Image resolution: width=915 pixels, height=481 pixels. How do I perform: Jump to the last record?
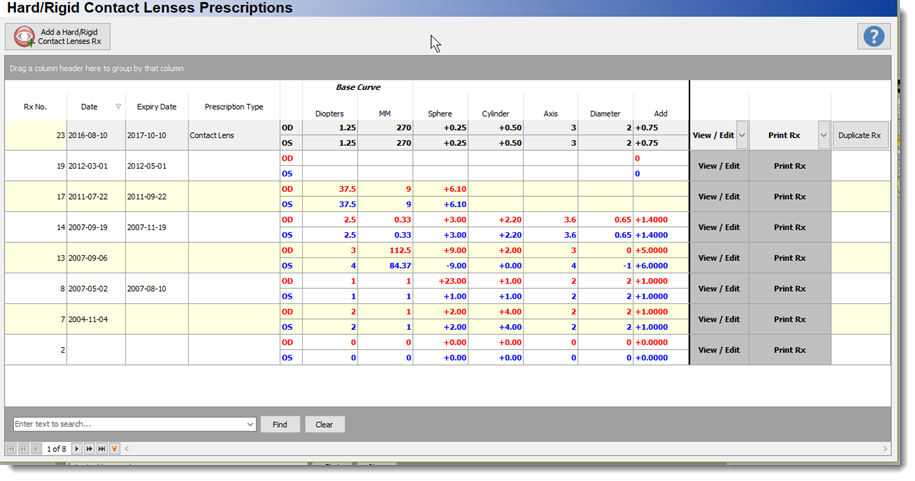pyautogui.click(x=102, y=449)
